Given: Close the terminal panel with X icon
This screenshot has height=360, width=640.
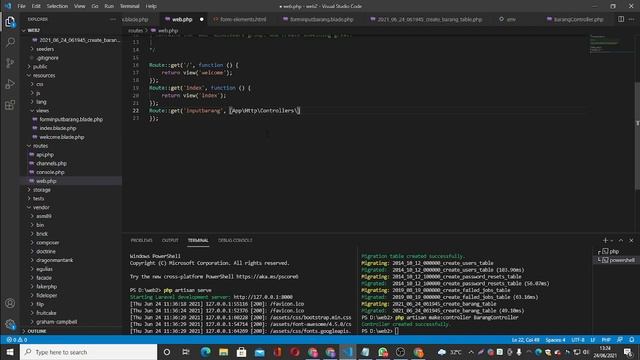Looking at the screenshot, I should coord(631,240).
